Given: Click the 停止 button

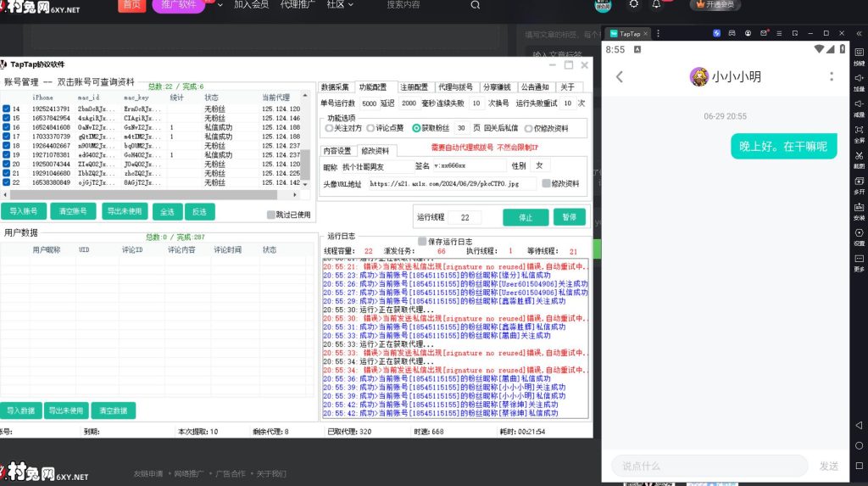Looking at the screenshot, I should point(526,217).
